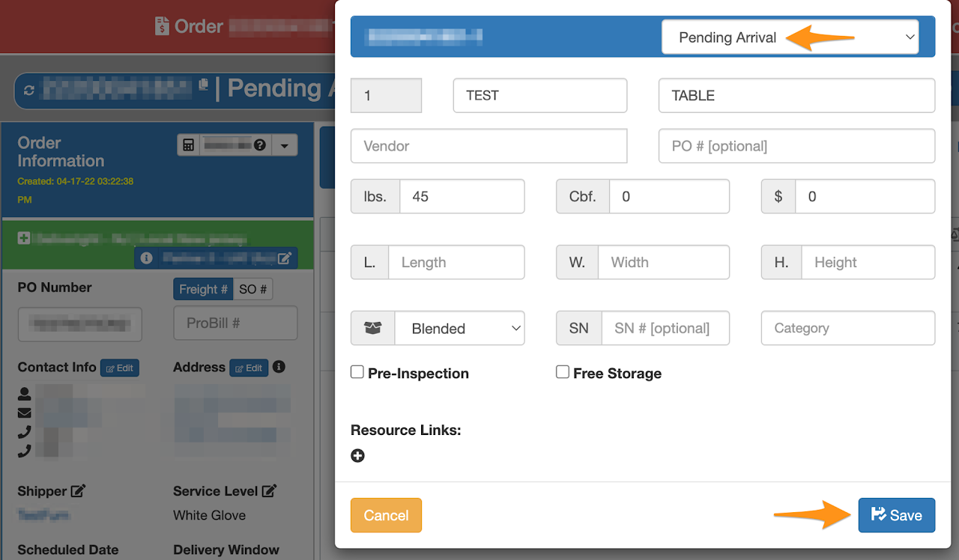Click the calculator icon in Order Information
Viewport: 959px width, 560px height.
point(189,145)
